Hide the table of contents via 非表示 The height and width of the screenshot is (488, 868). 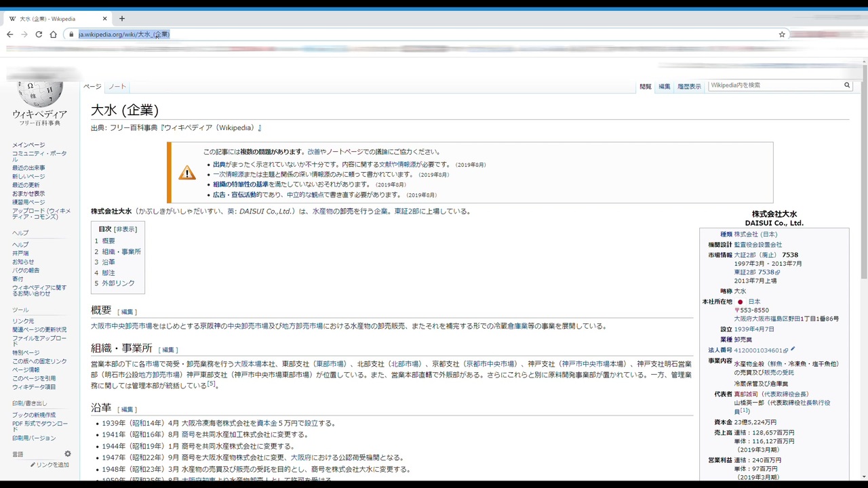coord(125,230)
